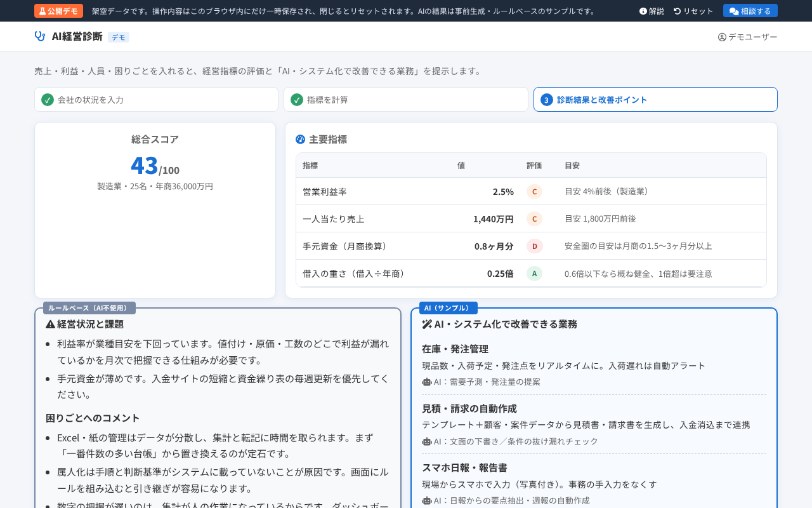Click the C grade badge for 一人当たり売上

[534, 218]
